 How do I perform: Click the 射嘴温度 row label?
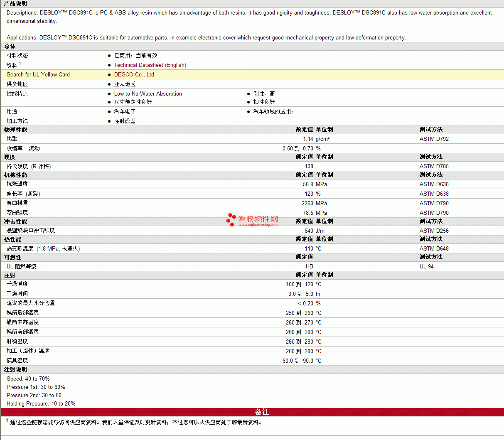click(17, 342)
